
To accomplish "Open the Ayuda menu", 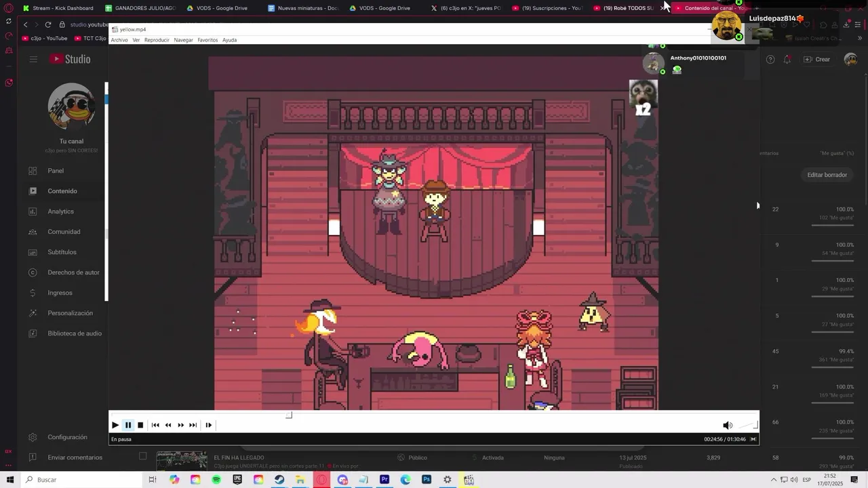I will click(x=230, y=40).
